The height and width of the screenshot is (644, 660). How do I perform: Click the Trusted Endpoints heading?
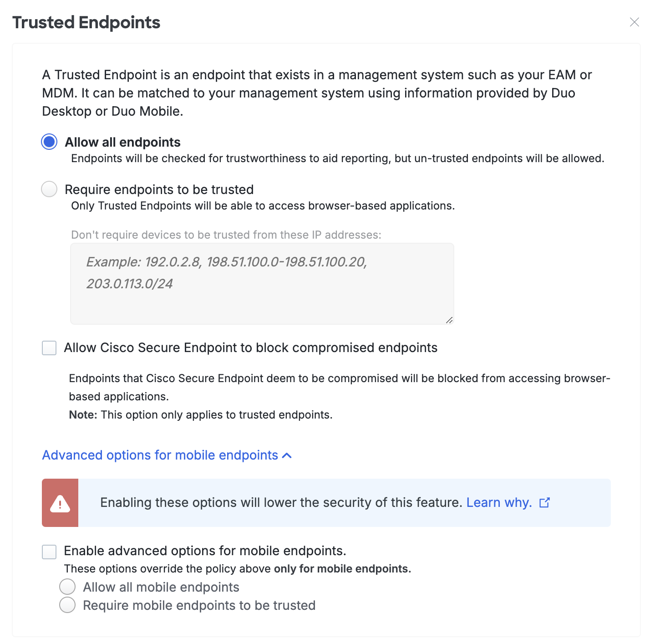click(86, 22)
